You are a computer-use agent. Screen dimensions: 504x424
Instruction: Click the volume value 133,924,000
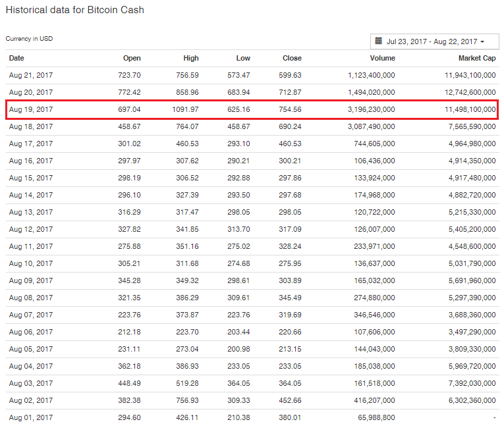[374, 178]
